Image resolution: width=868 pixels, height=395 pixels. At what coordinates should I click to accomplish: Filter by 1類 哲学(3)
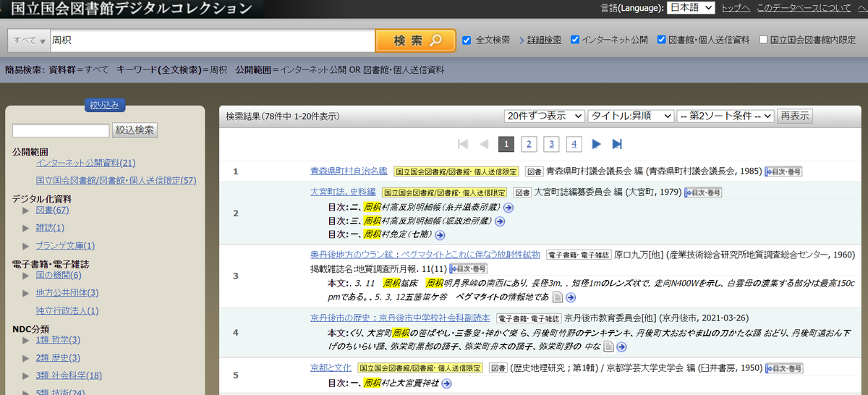58,340
